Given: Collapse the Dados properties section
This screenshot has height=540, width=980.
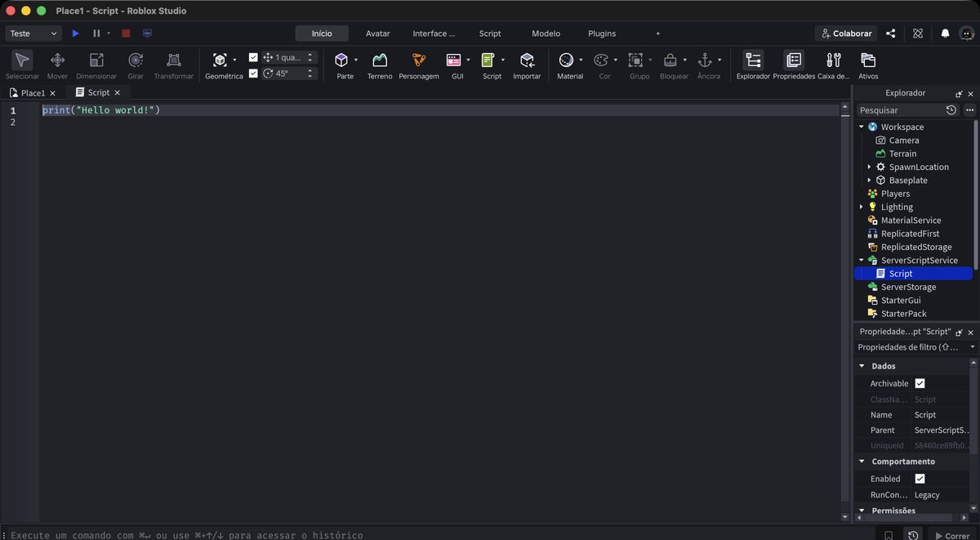Looking at the screenshot, I should pyautogui.click(x=862, y=366).
